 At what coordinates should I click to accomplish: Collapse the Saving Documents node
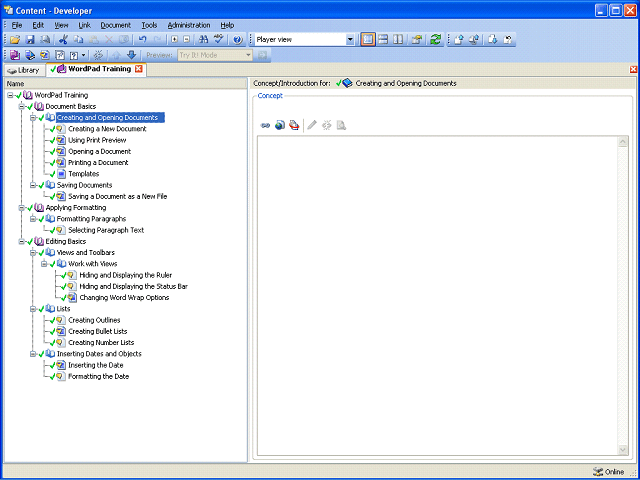point(33,185)
